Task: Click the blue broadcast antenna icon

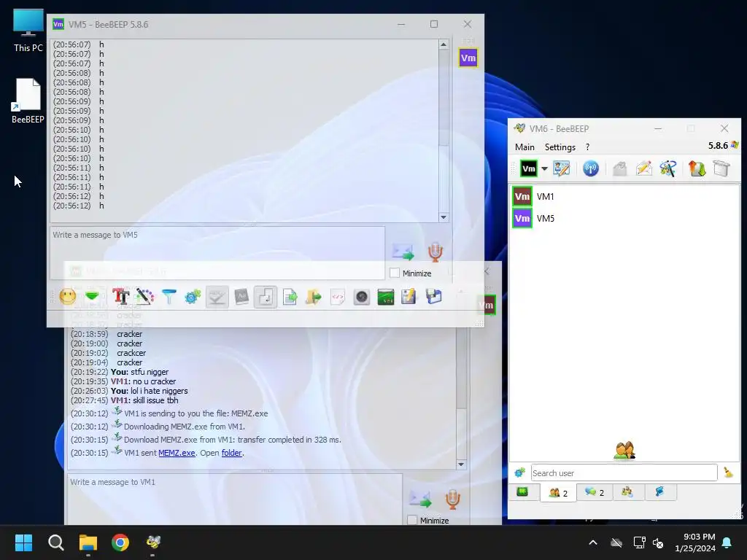Action: [x=591, y=168]
